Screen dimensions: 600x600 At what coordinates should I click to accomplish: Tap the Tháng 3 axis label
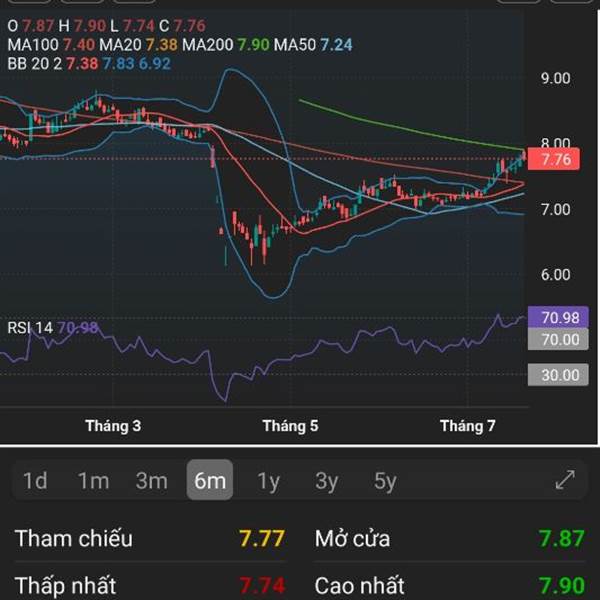pos(113,426)
